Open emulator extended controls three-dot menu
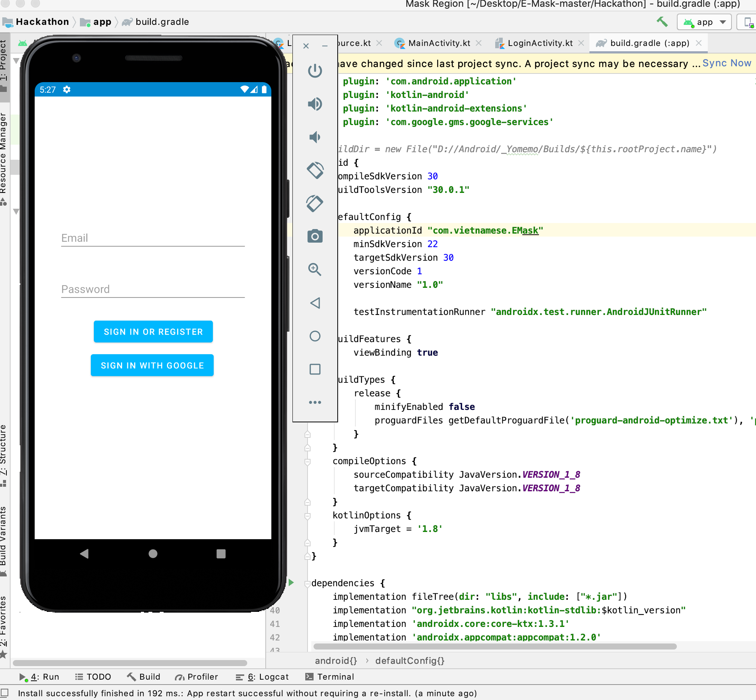Screen dimensions: 756x700 click(x=315, y=402)
